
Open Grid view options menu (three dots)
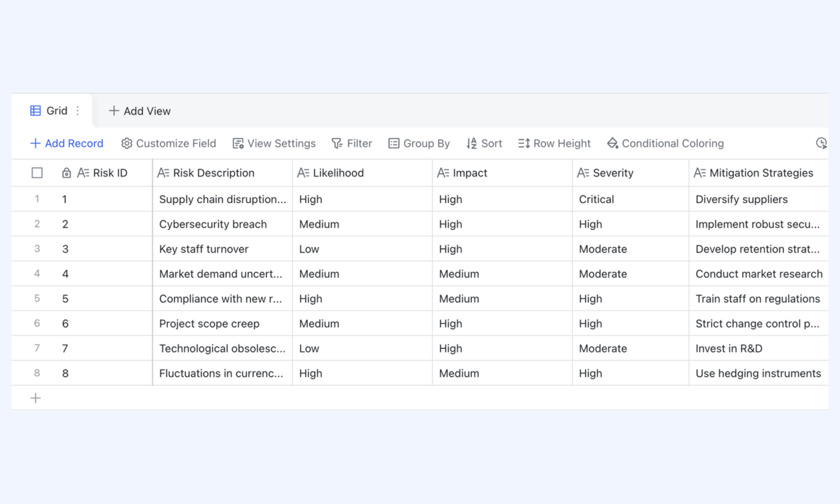(78, 111)
